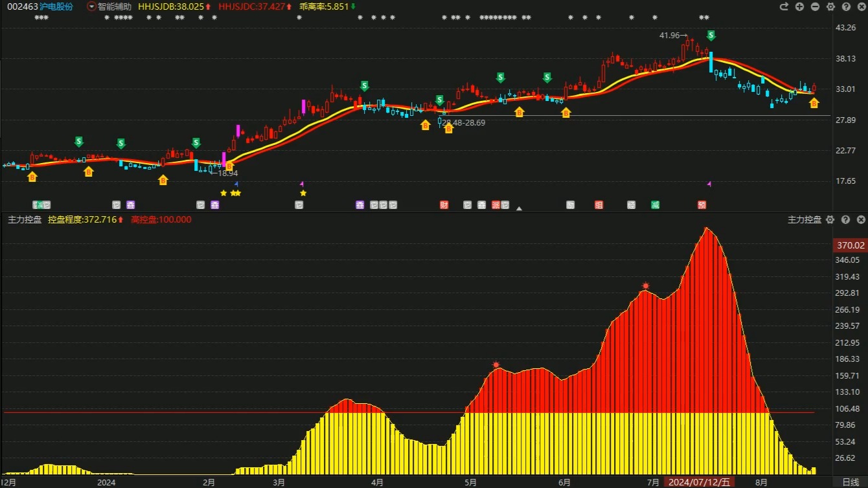
Task: Zoom in with the top chart plus icon
Action: coord(799,6)
